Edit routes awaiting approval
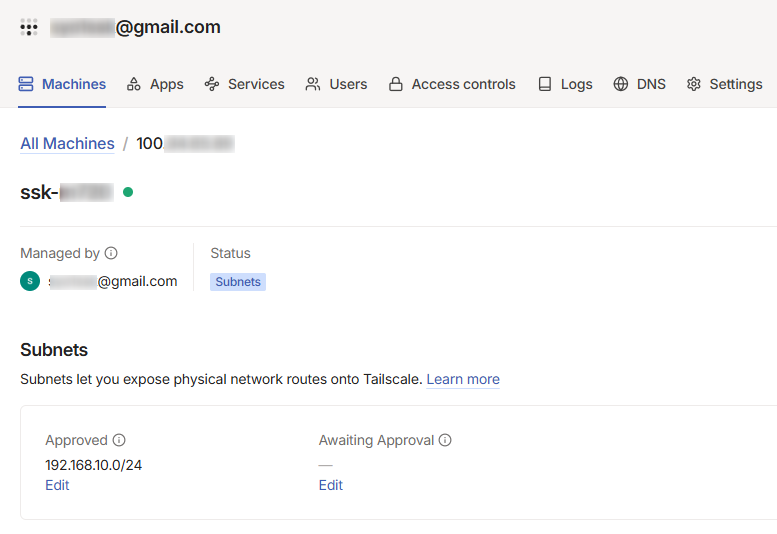The width and height of the screenshot is (777, 534). point(331,485)
